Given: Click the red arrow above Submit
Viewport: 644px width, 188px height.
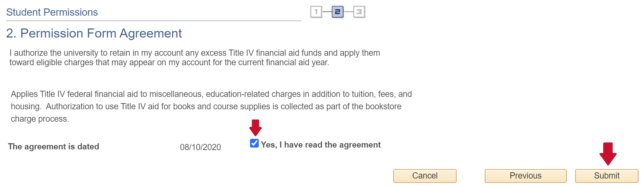Looking at the screenshot, I should [608, 154].
